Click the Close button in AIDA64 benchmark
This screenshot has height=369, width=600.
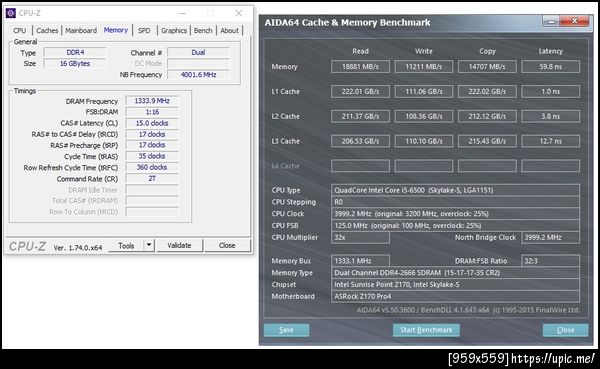[x=565, y=330]
